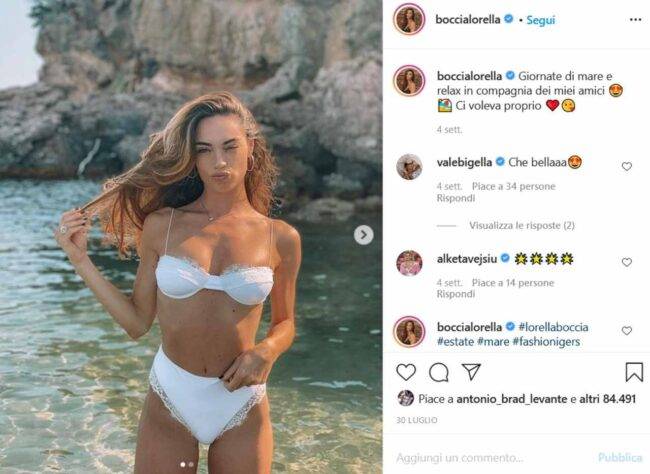Viewport: 650px width, 474px height.
Task: Click the heart icon to like the post
Action: coord(406,372)
